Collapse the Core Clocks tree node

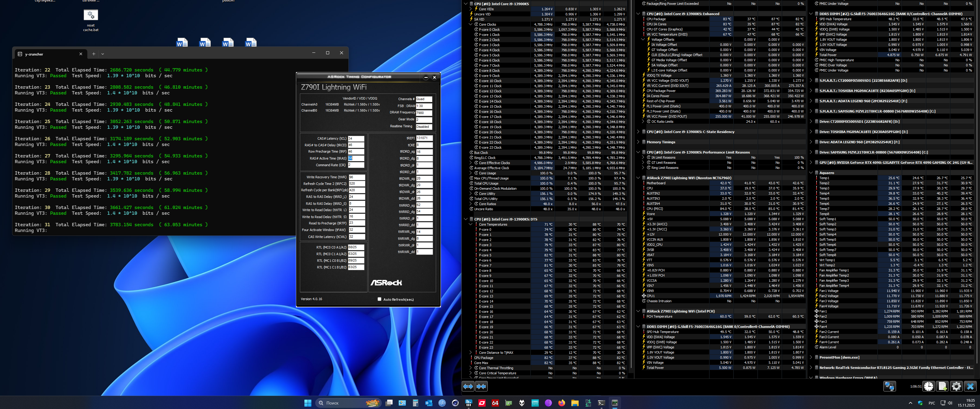point(471,24)
